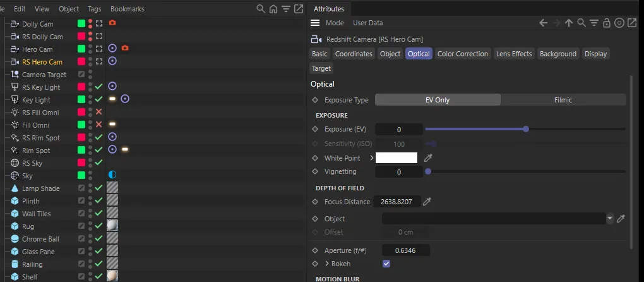Click the RS Dolly Cam red layer swatch

81,37
